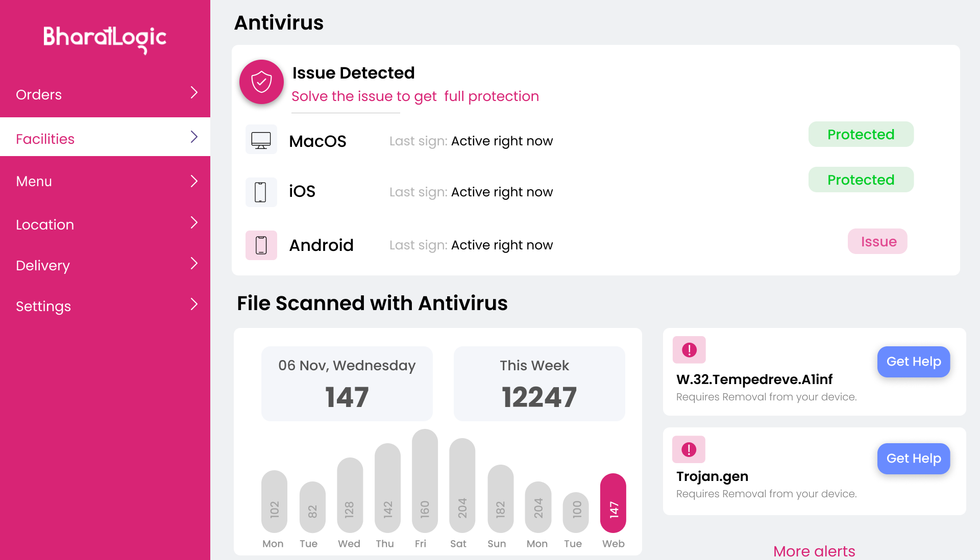The image size is (980, 560).
Task: Open the Facilities menu item
Action: pyautogui.click(x=45, y=138)
